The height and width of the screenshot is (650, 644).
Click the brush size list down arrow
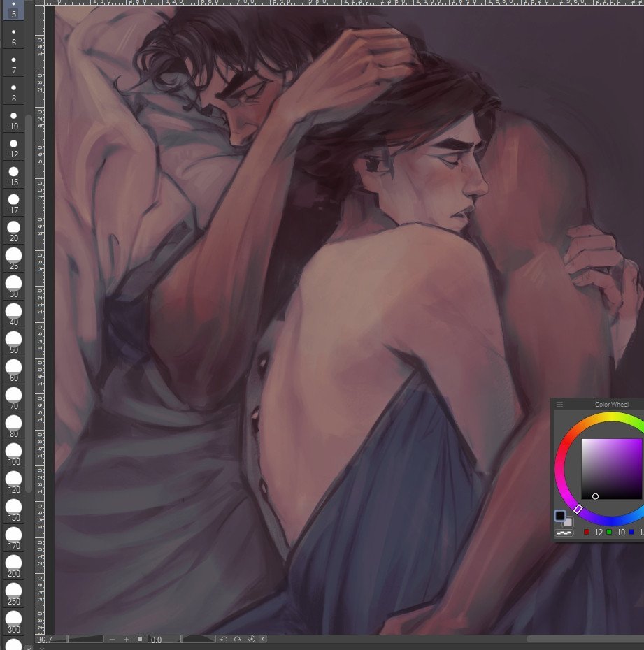28,647
